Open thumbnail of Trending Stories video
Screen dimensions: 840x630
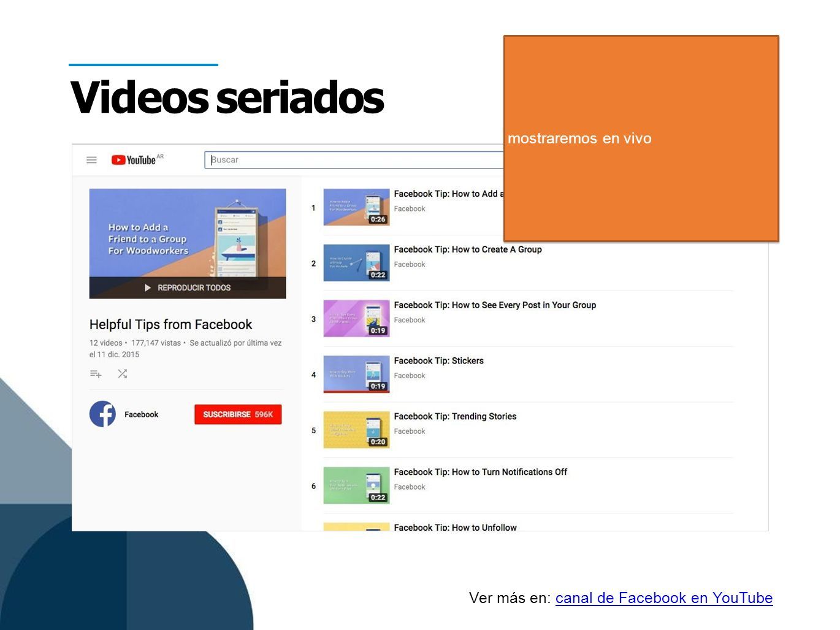click(356, 430)
